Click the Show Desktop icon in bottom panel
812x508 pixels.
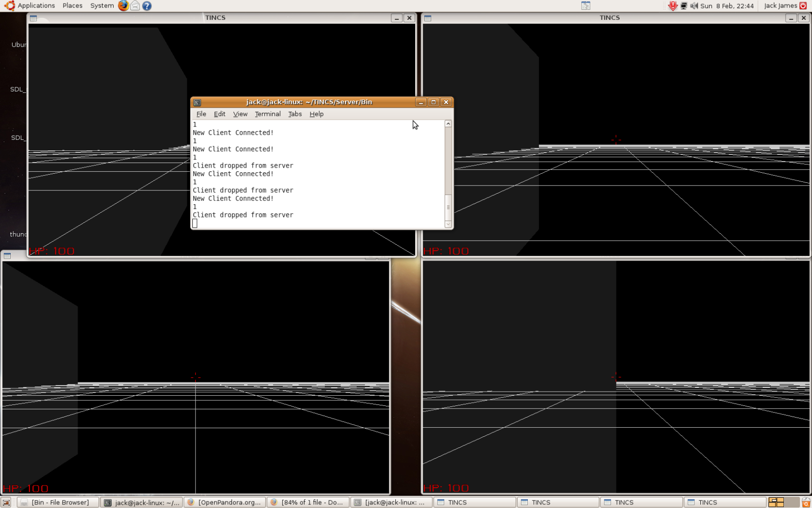point(6,502)
